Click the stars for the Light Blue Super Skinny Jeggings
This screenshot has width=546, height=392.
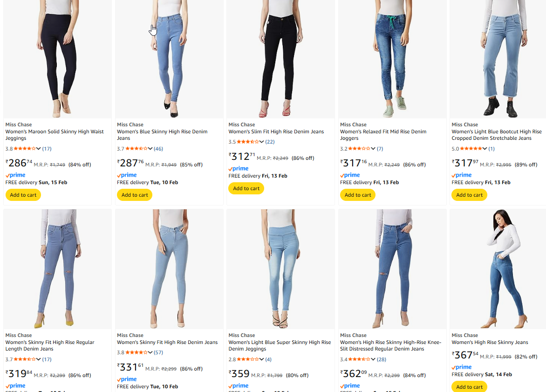[x=247, y=359]
